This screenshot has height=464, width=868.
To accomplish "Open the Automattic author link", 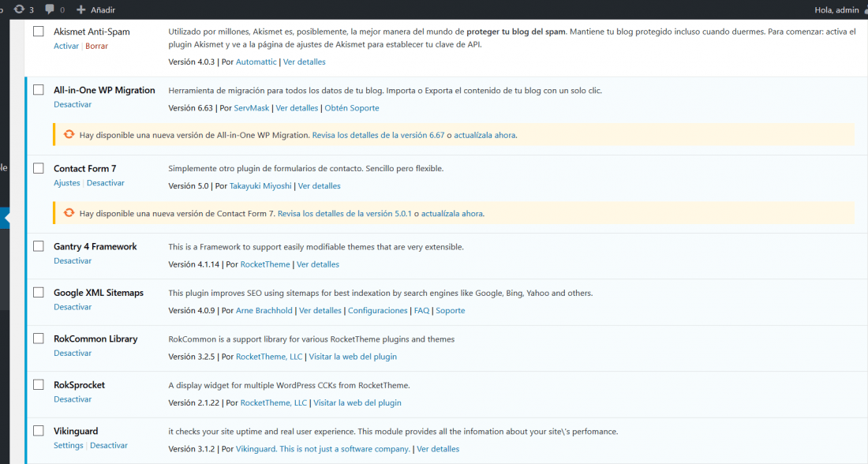I will [256, 62].
